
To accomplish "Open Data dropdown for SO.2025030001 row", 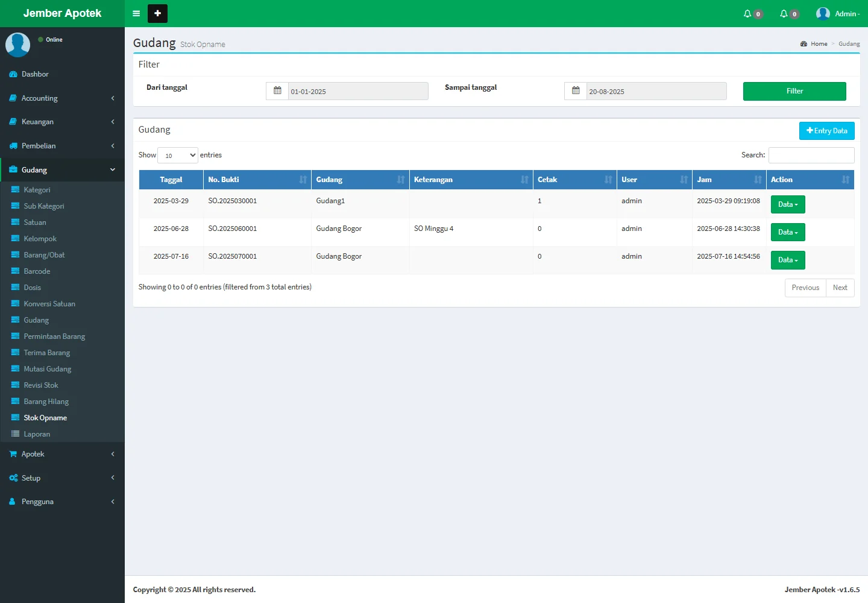I will pyautogui.click(x=787, y=204).
